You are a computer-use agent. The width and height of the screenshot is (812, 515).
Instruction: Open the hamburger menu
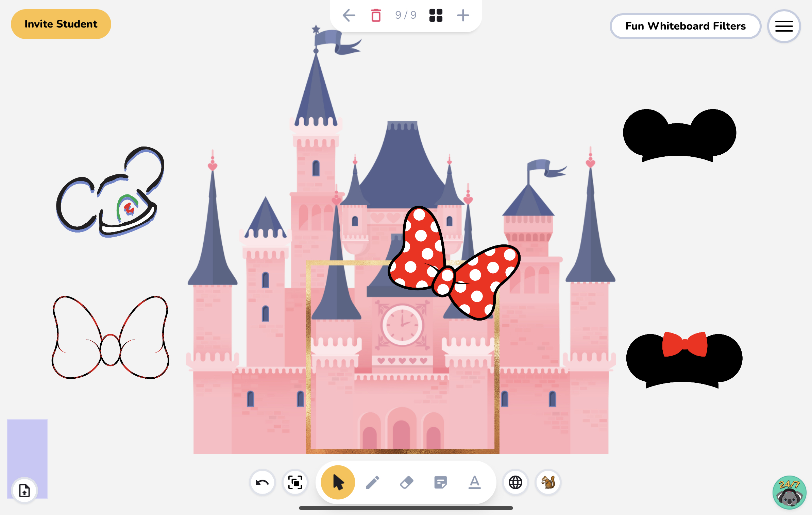tap(784, 26)
